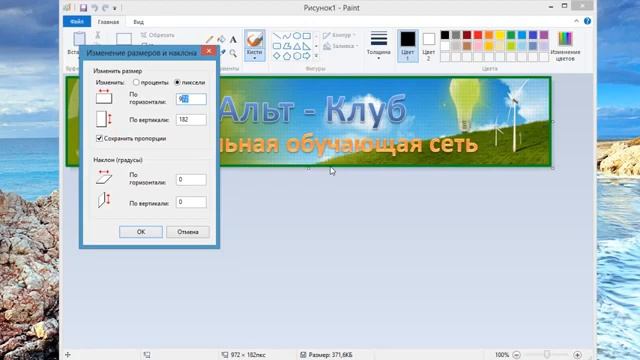Select the diamond shape
Viewport: 640px width, 360px height.
coord(277,56)
